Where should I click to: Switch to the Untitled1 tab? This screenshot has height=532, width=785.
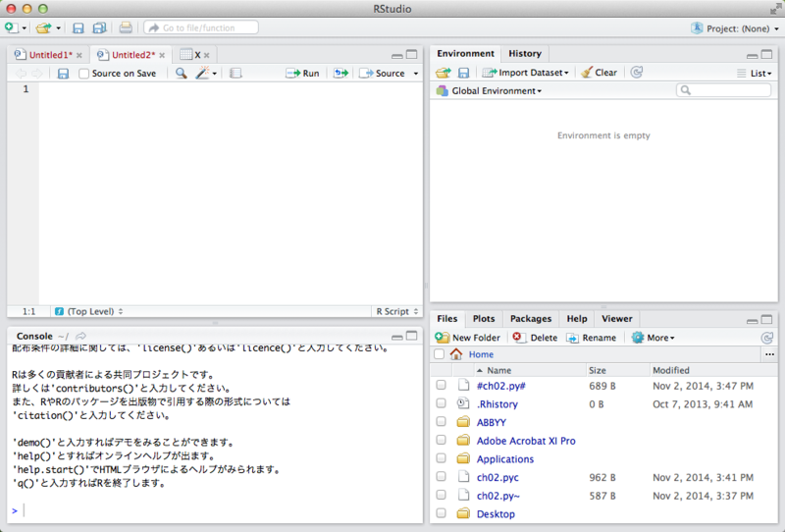click(x=50, y=55)
